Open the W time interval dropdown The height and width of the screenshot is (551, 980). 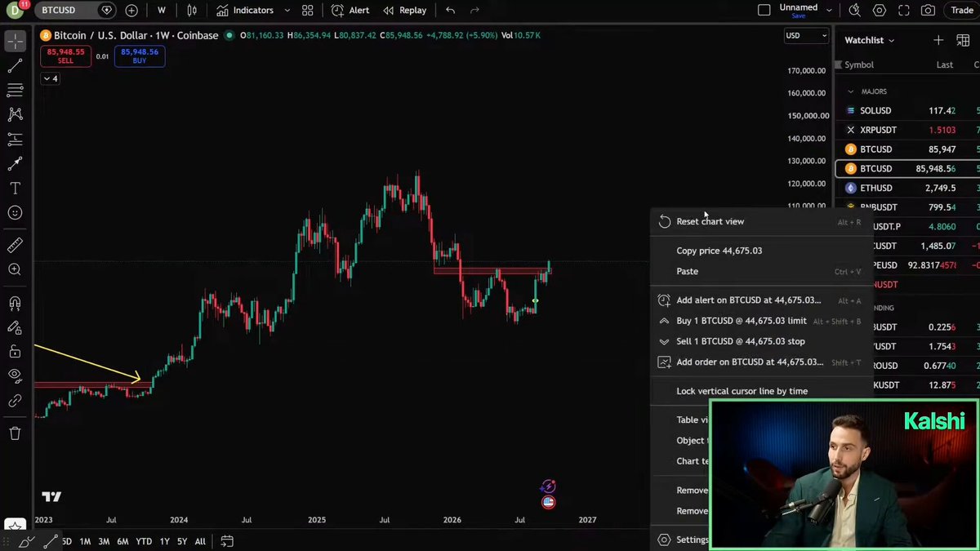[x=162, y=11]
